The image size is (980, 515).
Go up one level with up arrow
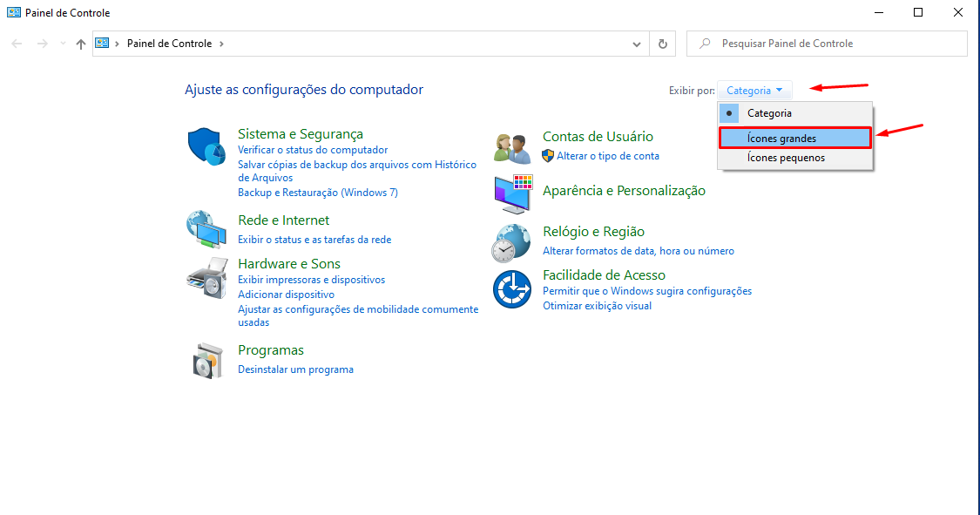click(x=81, y=44)
